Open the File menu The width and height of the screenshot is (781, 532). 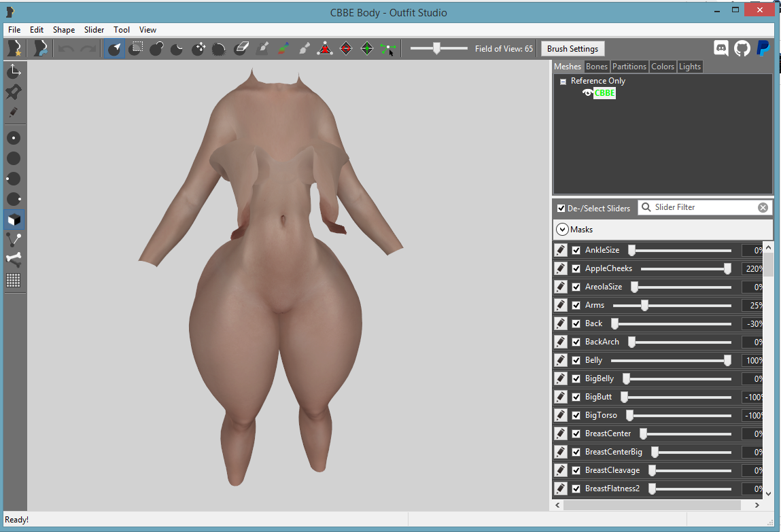14,30
